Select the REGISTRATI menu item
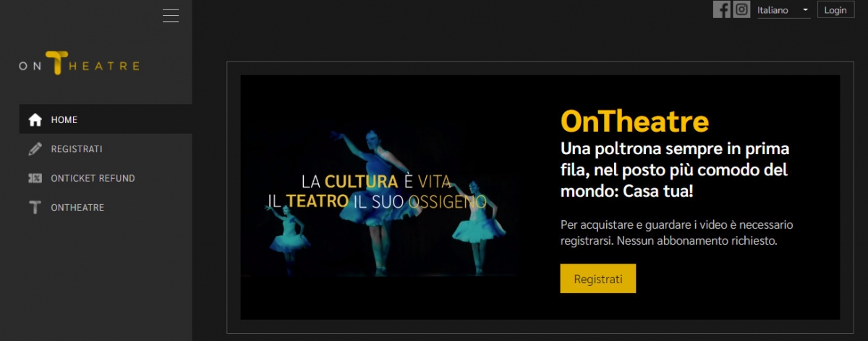This screenshot has height=341, width=868. (x=106, y=149)
